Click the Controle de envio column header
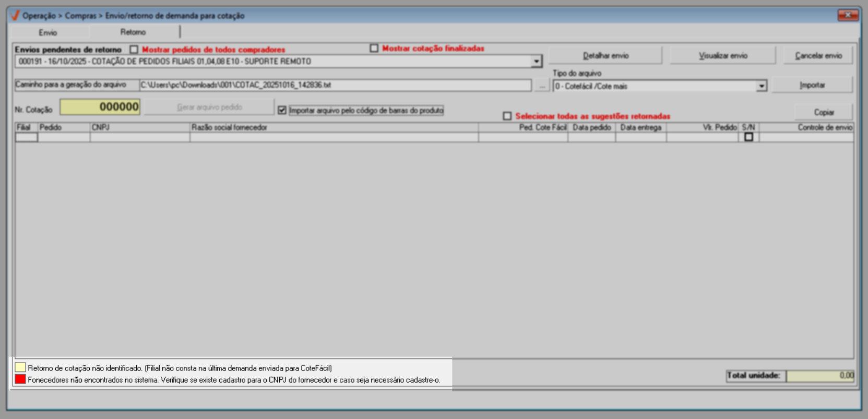 coord(806,127)
